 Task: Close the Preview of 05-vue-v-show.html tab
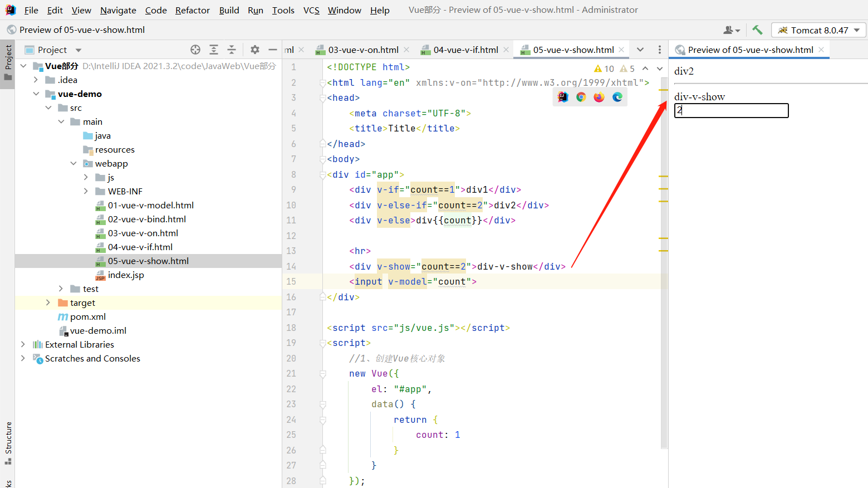tap(821, 50)
